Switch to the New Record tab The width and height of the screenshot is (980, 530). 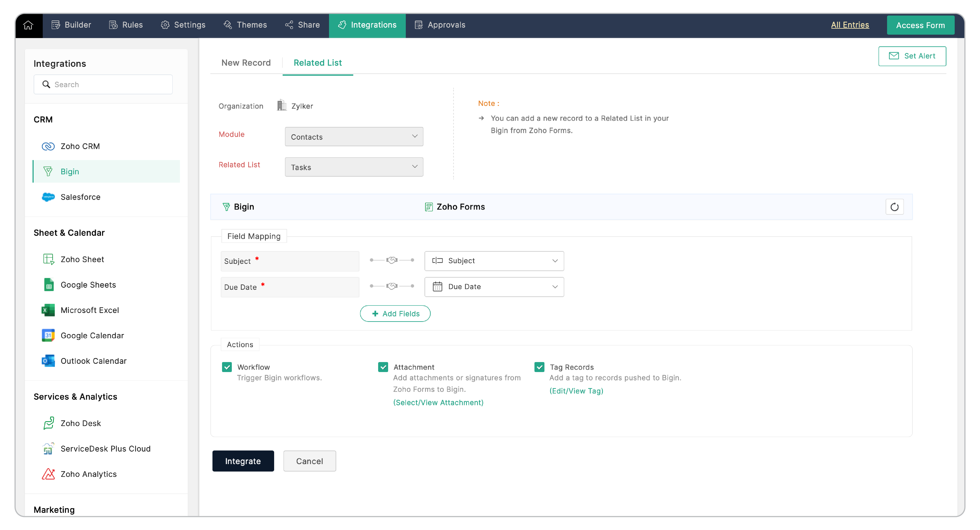246,63
